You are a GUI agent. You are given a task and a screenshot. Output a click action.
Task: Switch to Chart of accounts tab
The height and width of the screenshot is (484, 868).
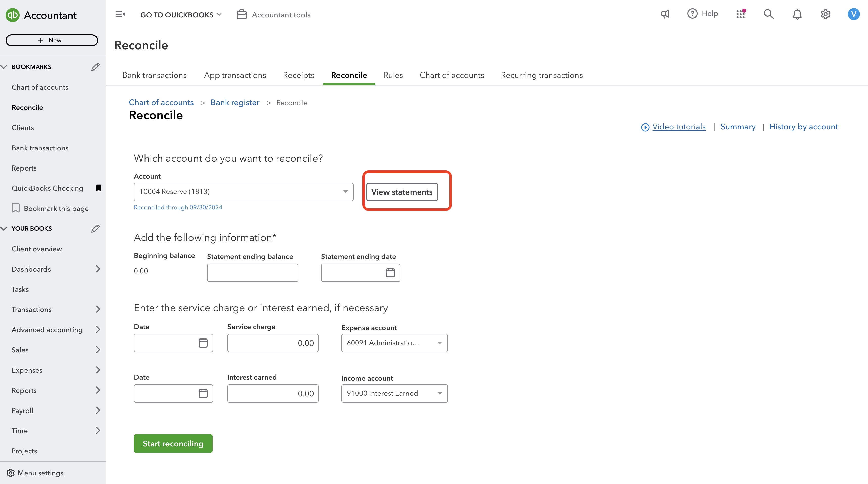point(452,75)
